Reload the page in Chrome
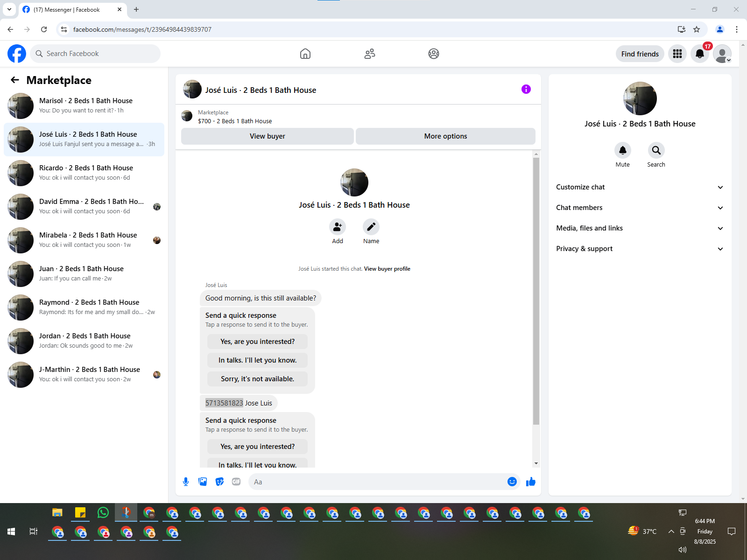 44,29
